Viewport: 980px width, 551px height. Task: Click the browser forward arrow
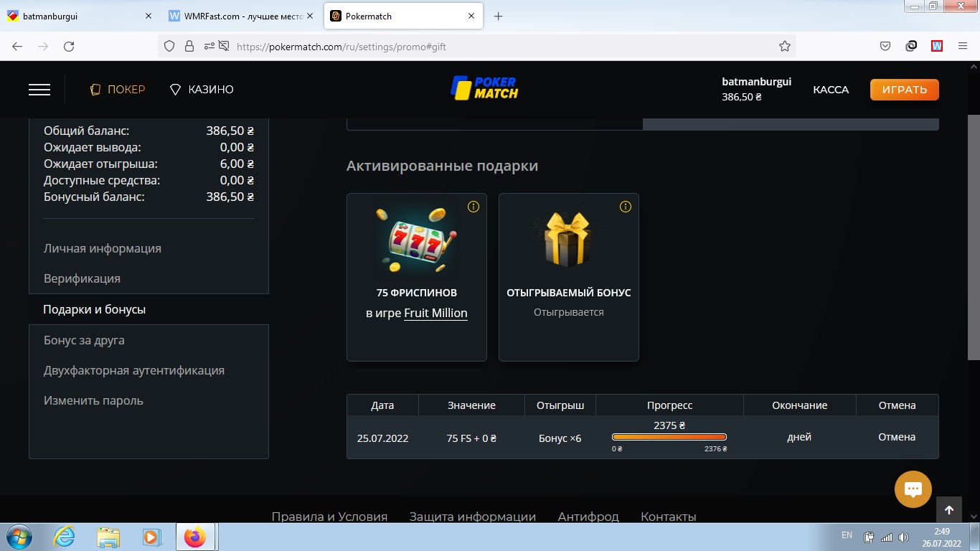(x=43, y=46)
